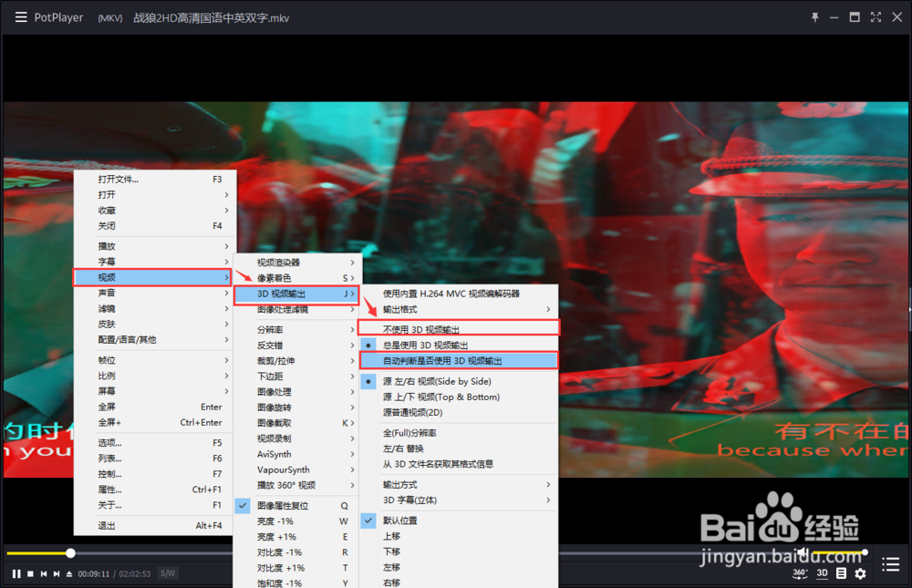Screen dimensions: 912x588
Task: Click 对比度 +1% adjustment entry
Action: (x=296, y=568)
